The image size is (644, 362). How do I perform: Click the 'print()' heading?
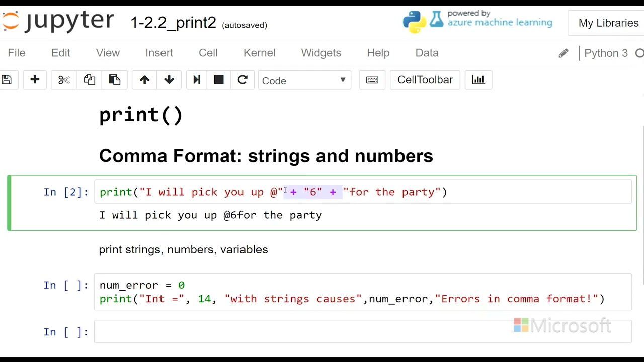tap(141, 115)
